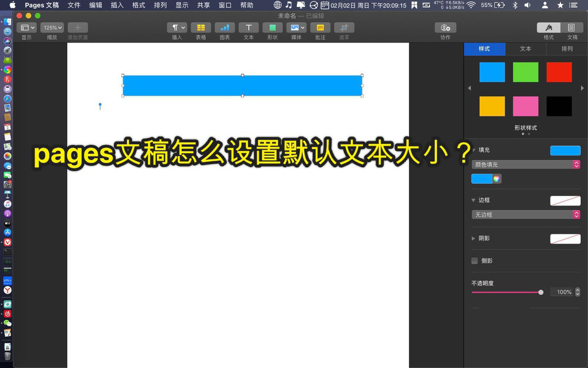Enable the 倒影 reflection checkbox
This screenshot has height=368, width=588.
[x=474, y=260]
